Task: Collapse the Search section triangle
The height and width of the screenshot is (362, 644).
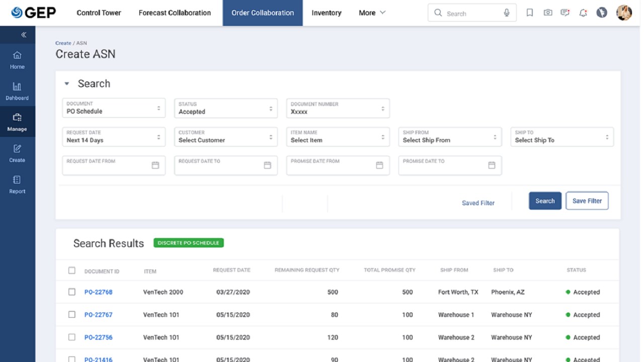Action: 66,84
